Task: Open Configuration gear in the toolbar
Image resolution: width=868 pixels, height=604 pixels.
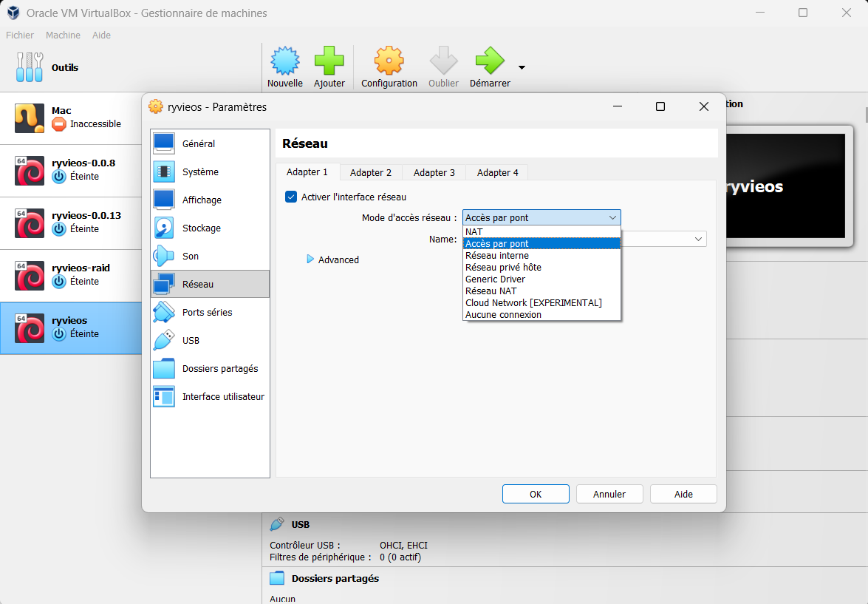Action: tap(389, 61)
